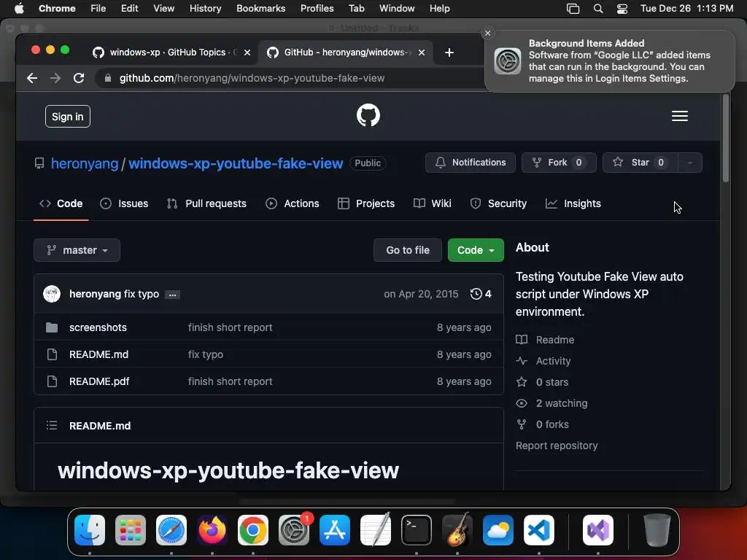Expand commit message ellipsis button

click(172, 295)
